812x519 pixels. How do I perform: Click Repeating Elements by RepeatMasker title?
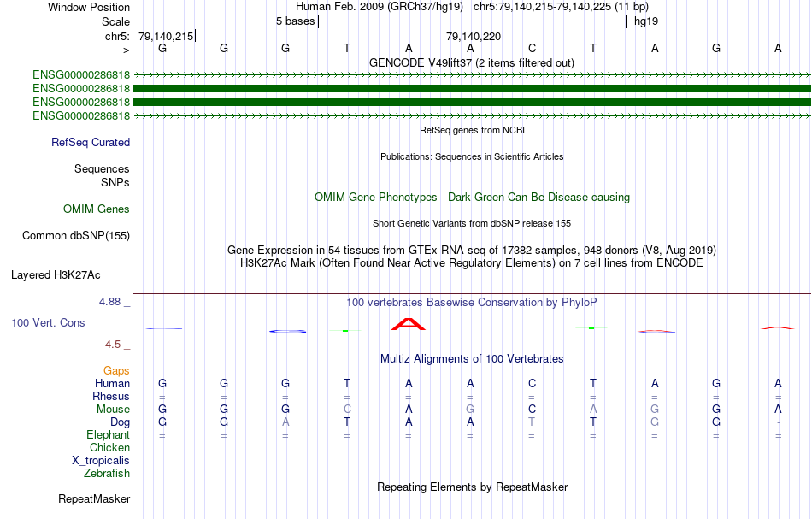pos(472,487)
